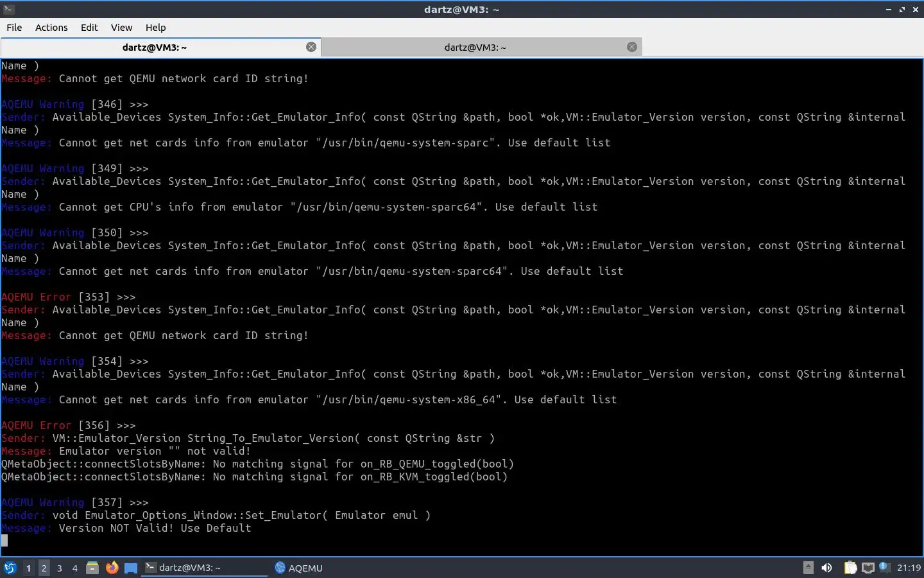Click "AQEMU Warning [349] >>>" line
This screenshot has height=578, width=924.
coord(75,168)
